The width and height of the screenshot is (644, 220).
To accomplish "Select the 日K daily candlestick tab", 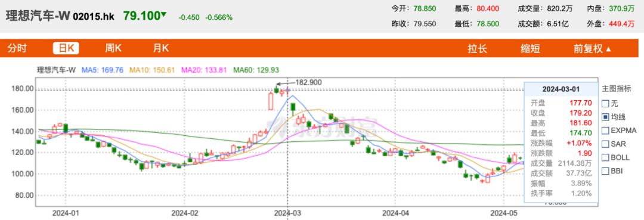I will point(66,48).
